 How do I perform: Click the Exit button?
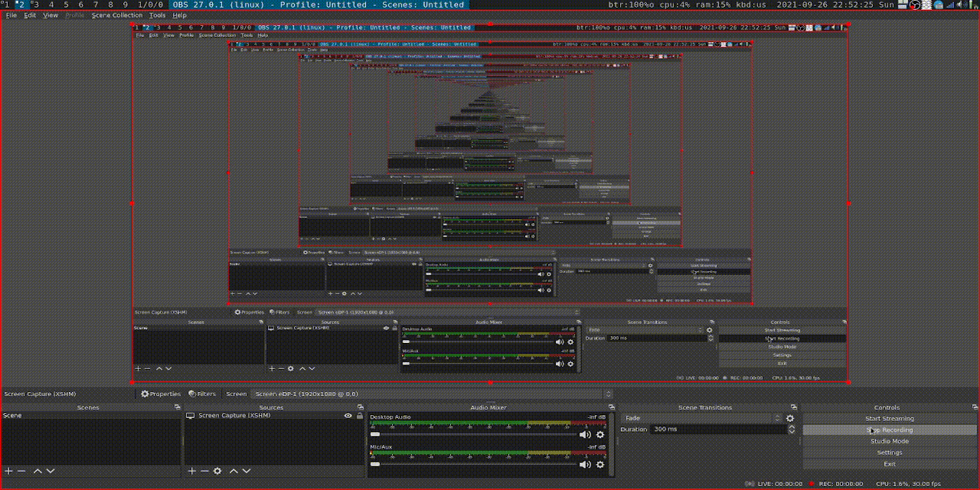(x=890, y=463)
